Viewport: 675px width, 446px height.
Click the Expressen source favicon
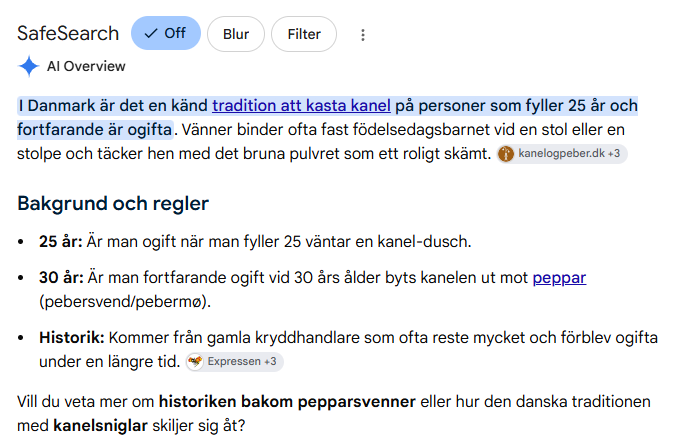point(195,362)
